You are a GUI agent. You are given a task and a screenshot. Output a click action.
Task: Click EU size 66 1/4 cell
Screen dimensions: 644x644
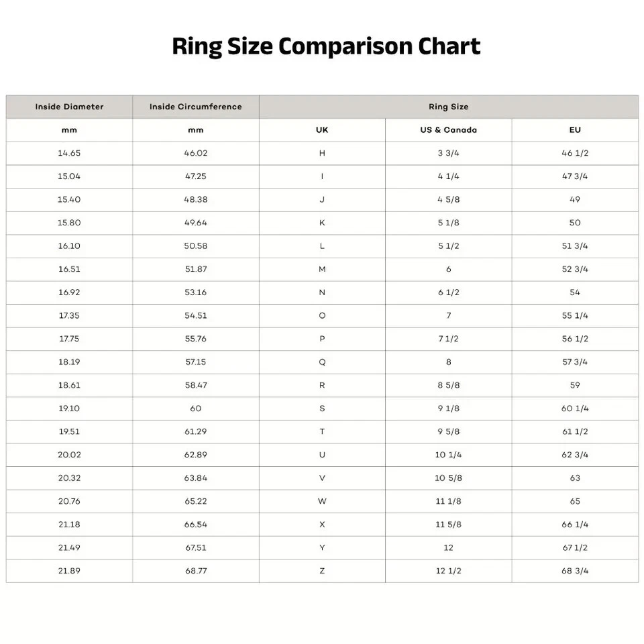tap(575, 525)
